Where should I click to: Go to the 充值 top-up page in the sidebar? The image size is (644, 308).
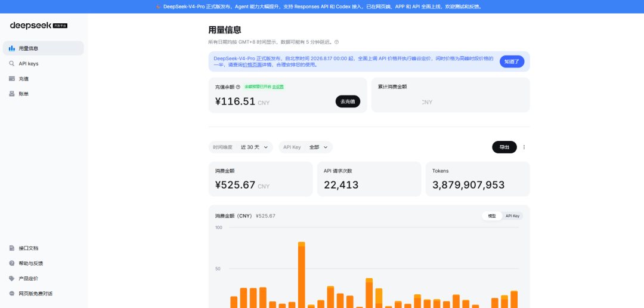43,79
